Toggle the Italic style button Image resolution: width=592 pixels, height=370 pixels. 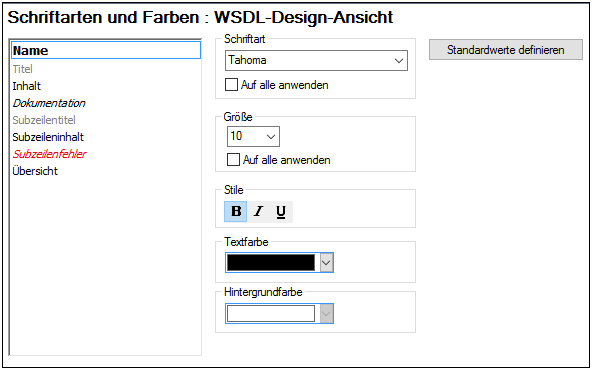pyautogui.click(x=258, y=211)
